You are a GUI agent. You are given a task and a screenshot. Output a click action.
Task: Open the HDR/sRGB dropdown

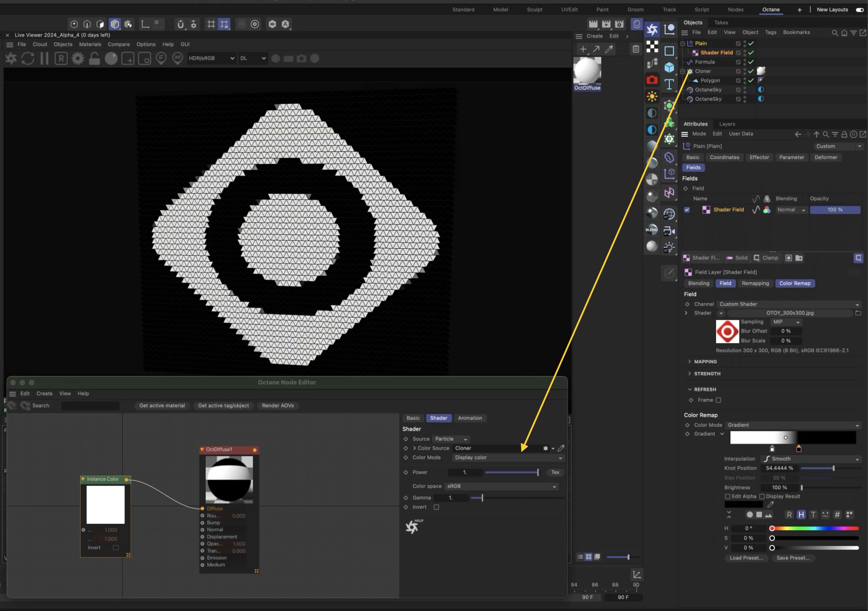click(x=211, y=58)
